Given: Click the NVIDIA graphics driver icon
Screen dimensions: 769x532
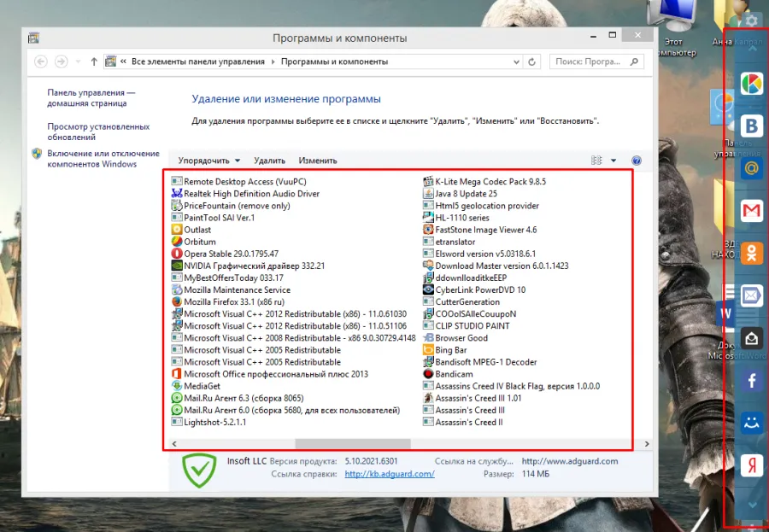Looking at the screenshot, I should (177, 266).
